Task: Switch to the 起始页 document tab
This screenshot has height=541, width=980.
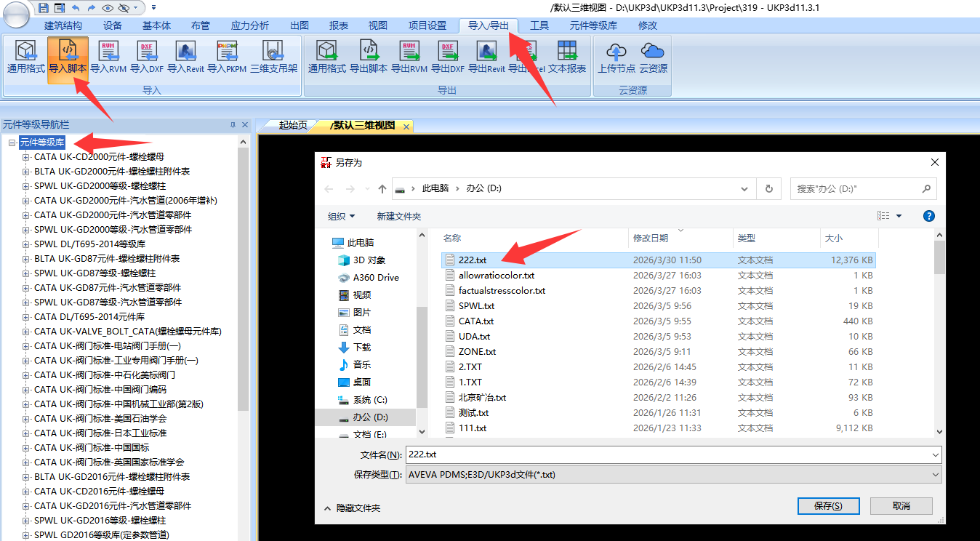Action: [292, 126]
